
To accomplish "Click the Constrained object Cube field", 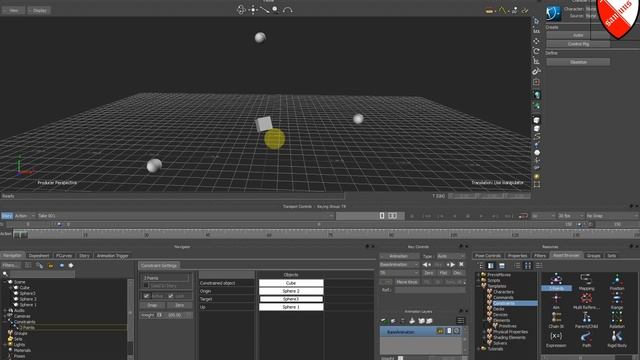I will pyautogui.click(x=291, y=283).
